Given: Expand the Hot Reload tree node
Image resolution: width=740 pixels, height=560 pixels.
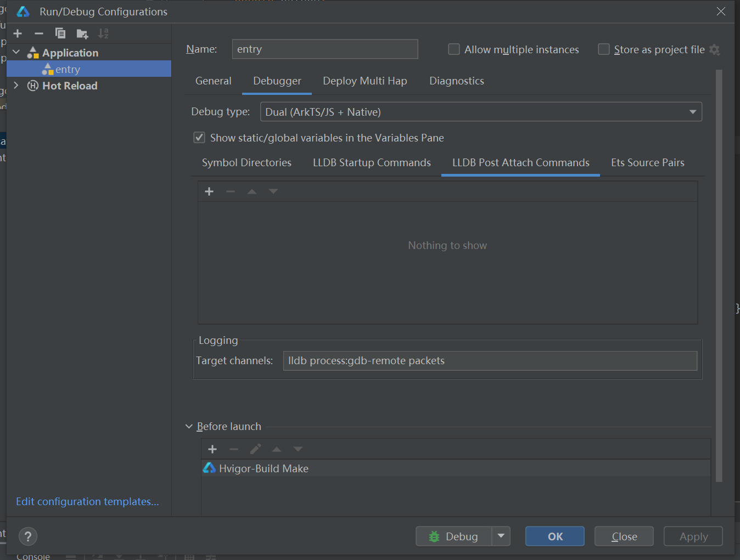Looking at the screenshot, I should tap(16, 86).
